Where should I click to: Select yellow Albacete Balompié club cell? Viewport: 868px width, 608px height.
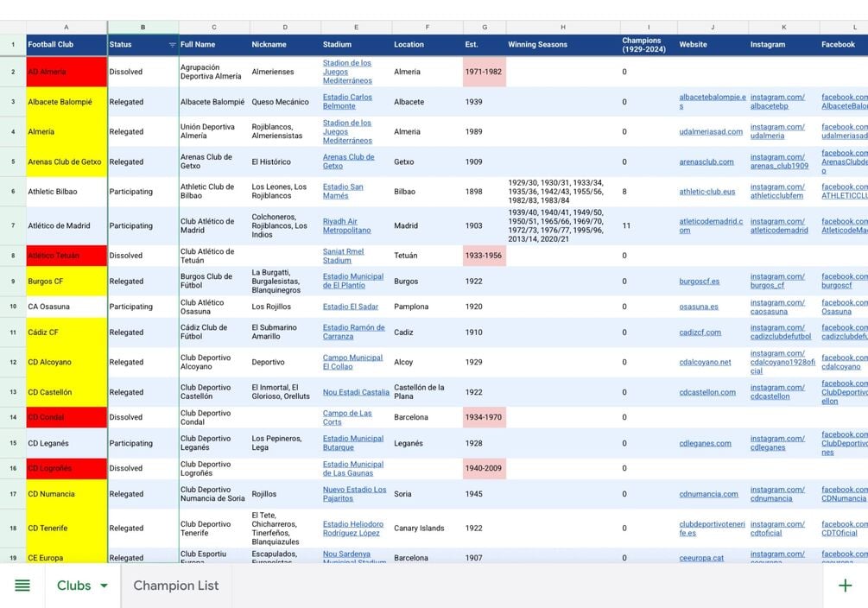(67, 101)
